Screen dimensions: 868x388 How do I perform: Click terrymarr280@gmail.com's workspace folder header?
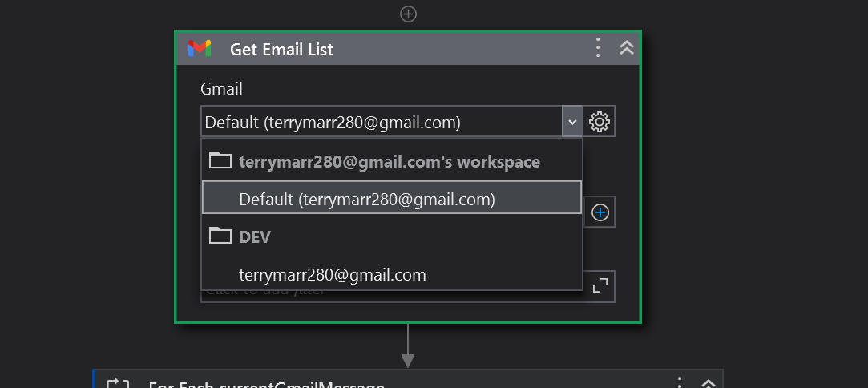coord(392,161)
